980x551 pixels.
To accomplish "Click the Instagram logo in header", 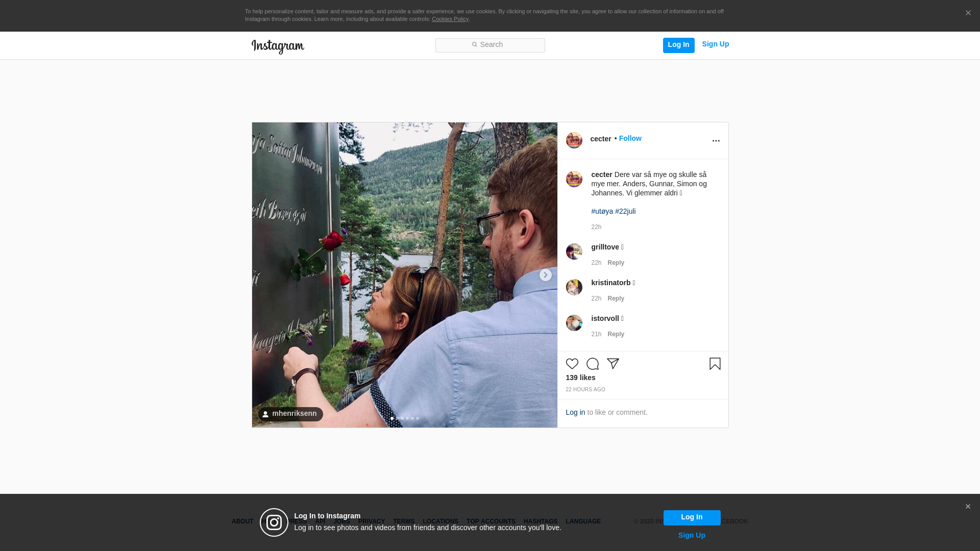I will (x=278, y=46).
